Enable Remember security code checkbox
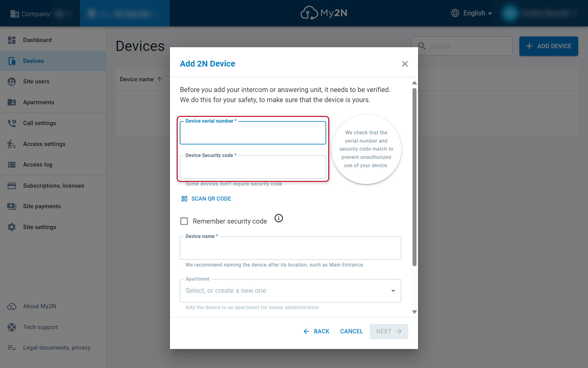 pyautogui.click(x=184, y=221)
